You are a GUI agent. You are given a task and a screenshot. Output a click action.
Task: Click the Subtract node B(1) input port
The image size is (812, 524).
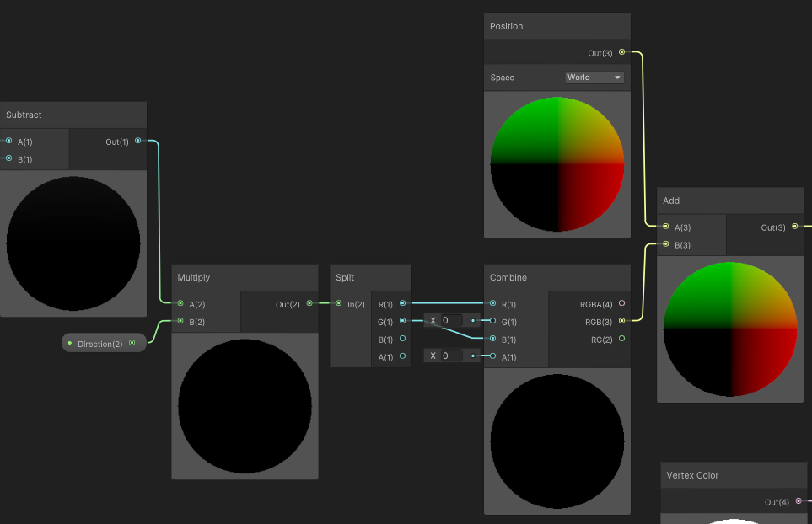pyautogui.click(x=8, y=158)
